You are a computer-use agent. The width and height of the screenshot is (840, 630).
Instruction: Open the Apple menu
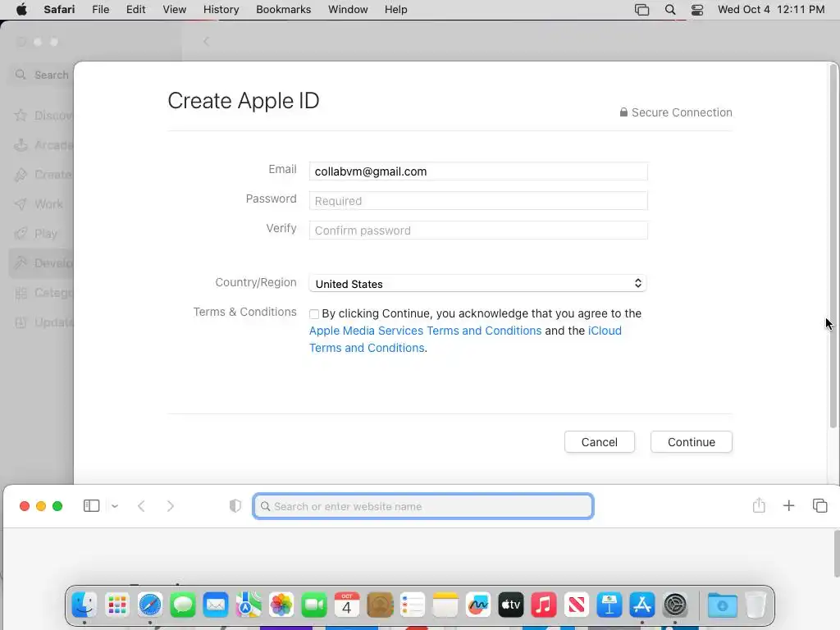pos(21,10)
